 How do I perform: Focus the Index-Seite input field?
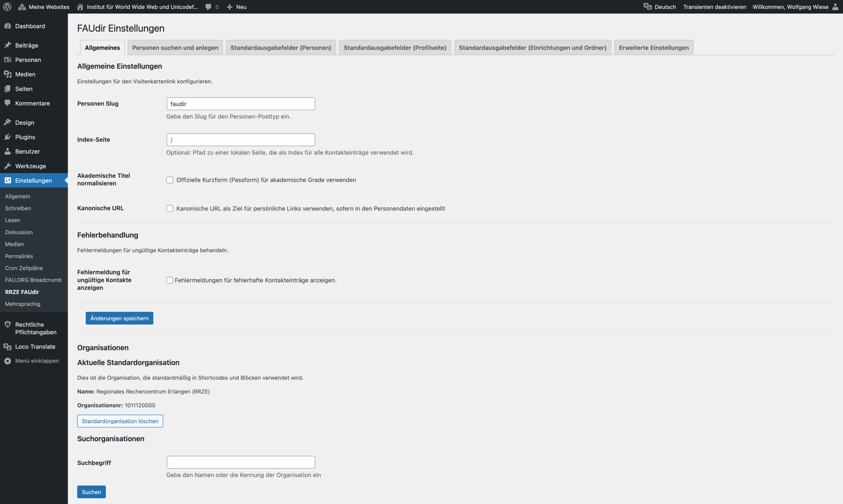pyautogui.click(x=241, y=140)
